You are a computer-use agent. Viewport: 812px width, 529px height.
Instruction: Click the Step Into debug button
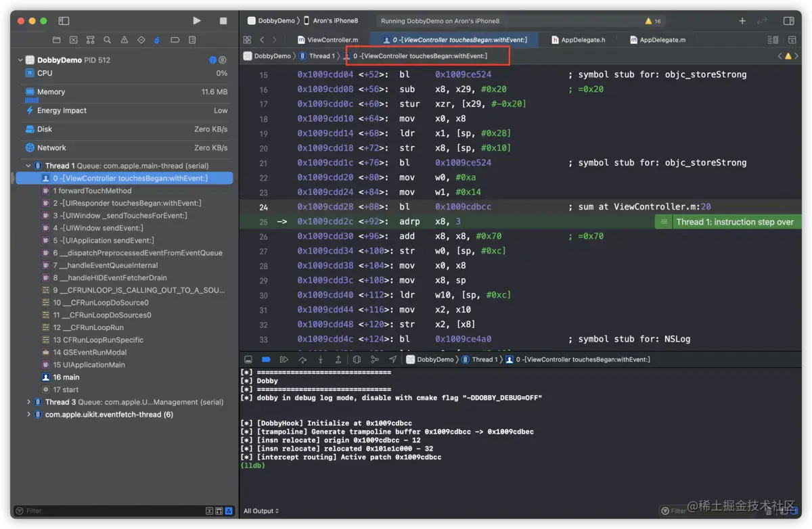[x=320, y=359]
